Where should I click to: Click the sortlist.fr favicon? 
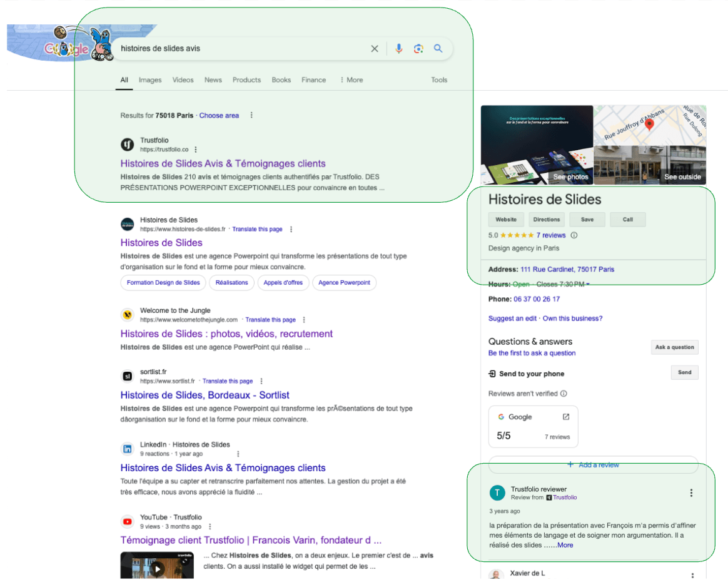127,376
